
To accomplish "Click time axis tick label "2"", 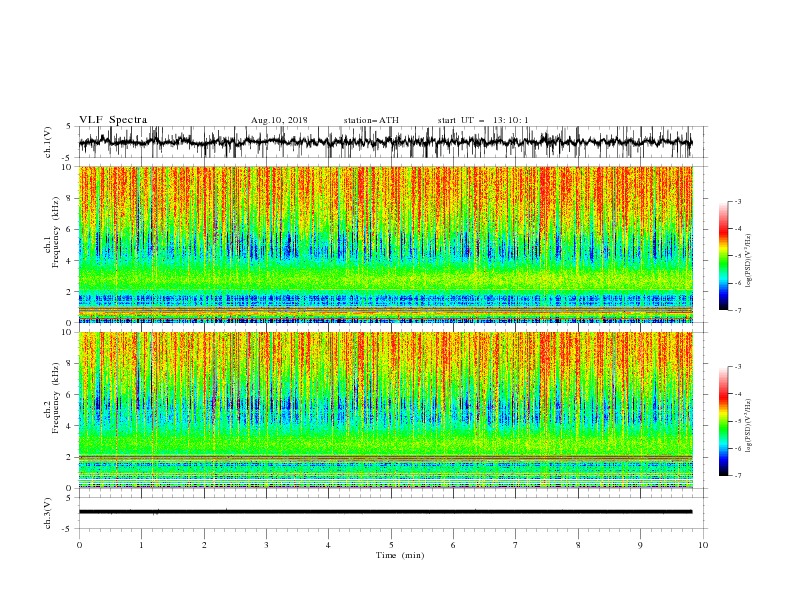I will [x=204, y=545].
